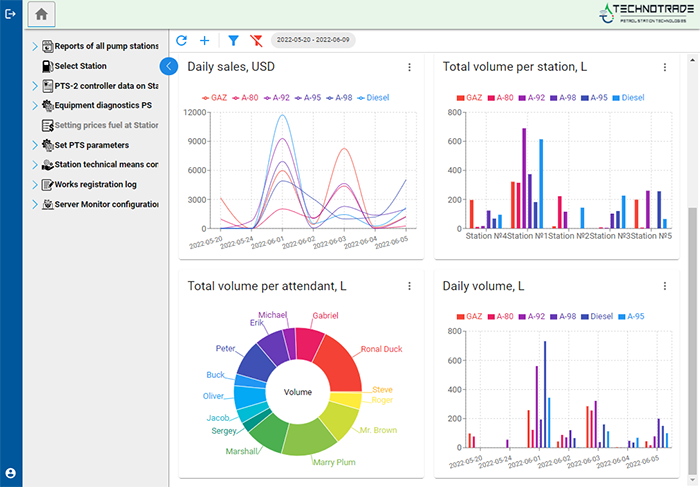Open Setting prices fuel at Station
Image resolution: width=700 pixels, height=487 pixels.
point(106,125)
